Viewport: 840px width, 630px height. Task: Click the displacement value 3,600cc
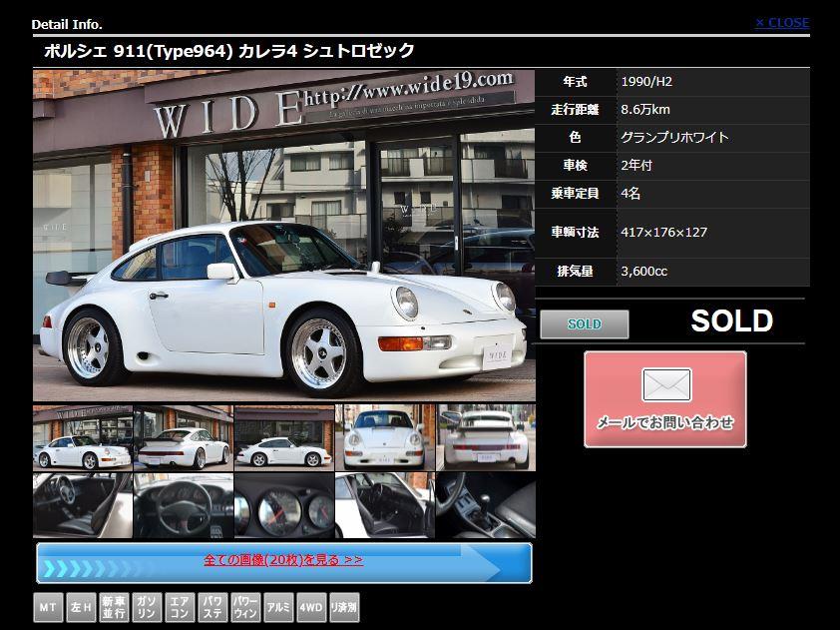click(x=644, y=272)
